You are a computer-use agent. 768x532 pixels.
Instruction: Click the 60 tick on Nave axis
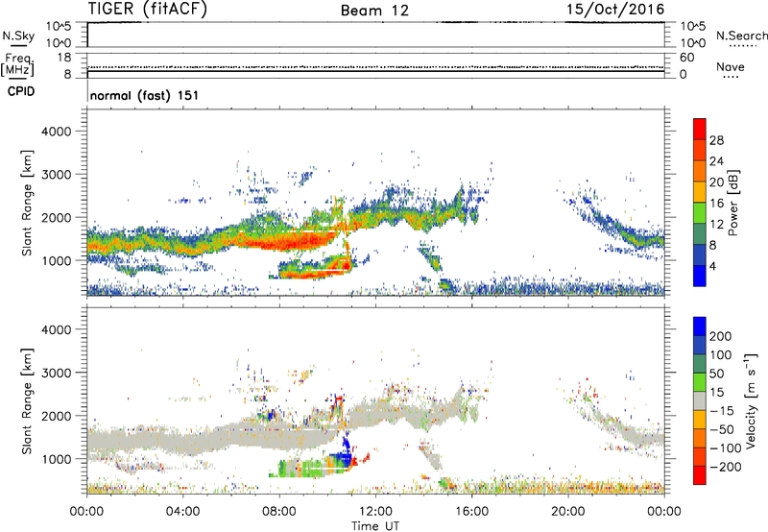tap(686, 58)
